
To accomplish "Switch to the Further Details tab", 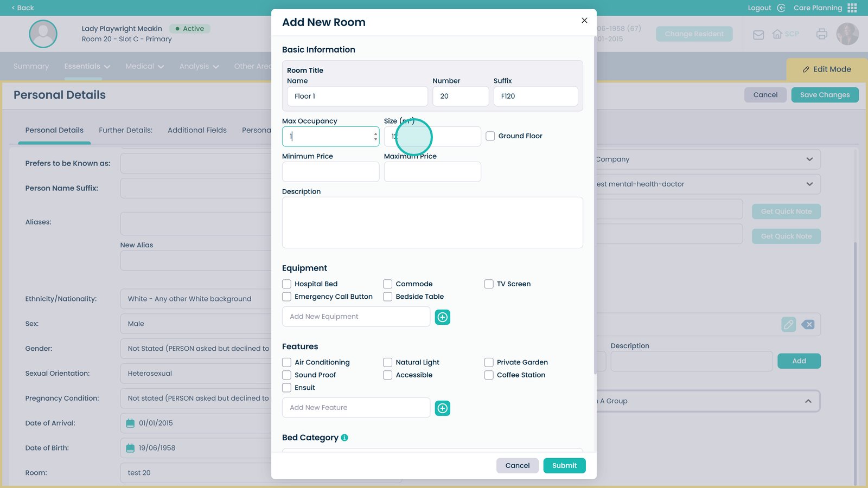I will (x=125, y=130).
